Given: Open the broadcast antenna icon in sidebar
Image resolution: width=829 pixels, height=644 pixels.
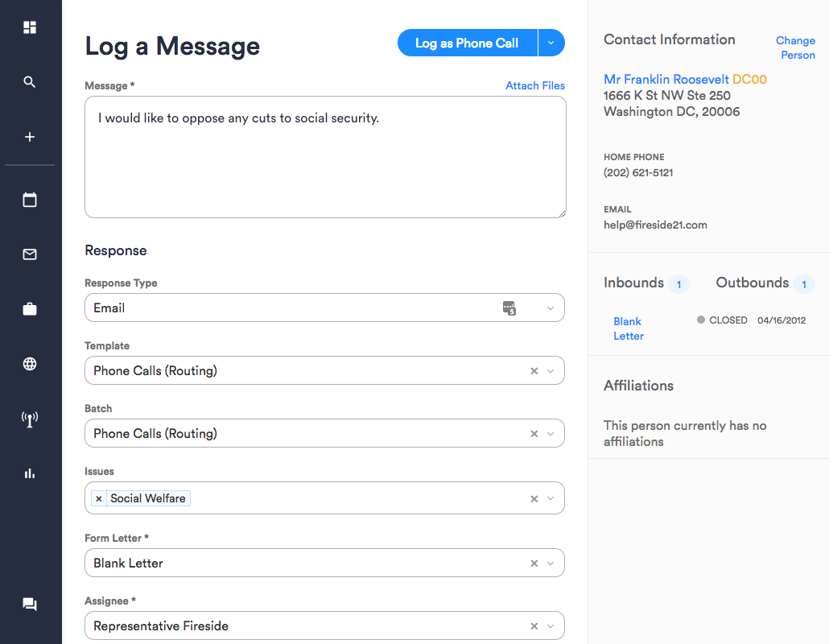Looking at the screenshot, I should tap(30, 419).
